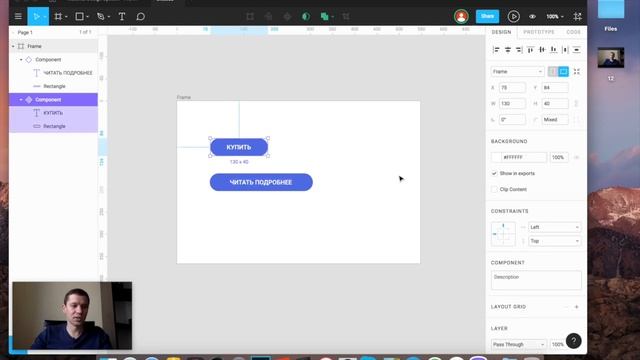Click the Frame label above canvas frame
Viewport: 640px width, 360px height.
[184, 97]
